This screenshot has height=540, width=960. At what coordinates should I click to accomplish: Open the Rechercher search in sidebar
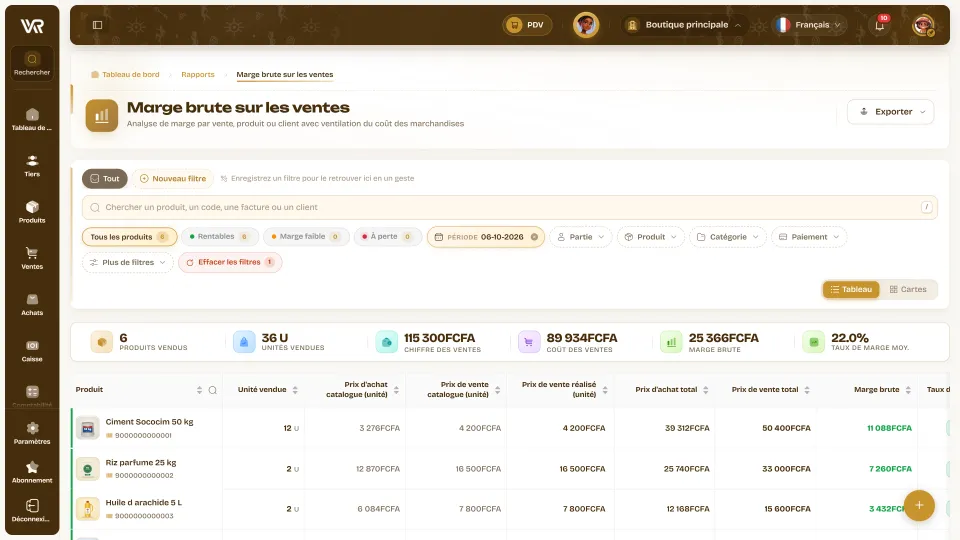pyautogui.click(x=32, y=64)
